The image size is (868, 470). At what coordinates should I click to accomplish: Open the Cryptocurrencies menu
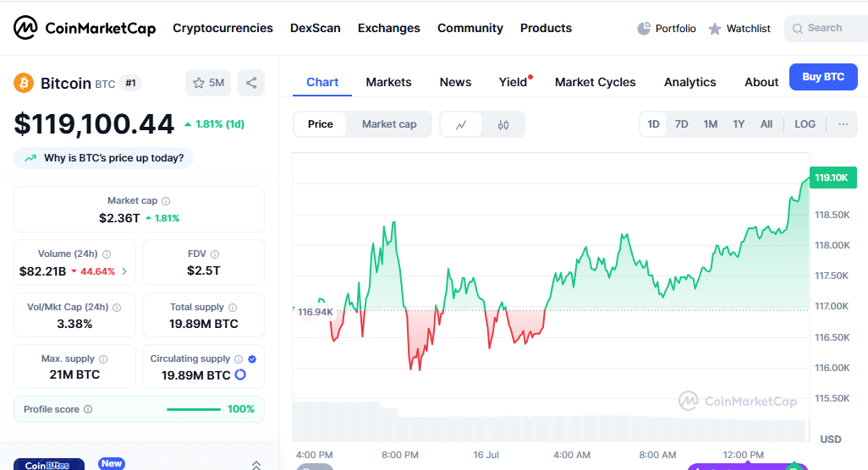222,28
